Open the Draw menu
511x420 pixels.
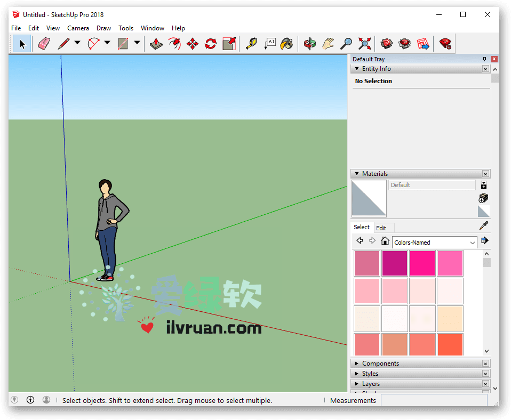[103, 28]
